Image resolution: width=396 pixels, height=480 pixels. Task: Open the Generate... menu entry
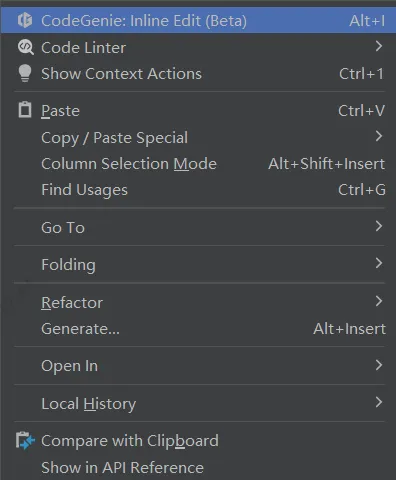click(x=198, y=329)
